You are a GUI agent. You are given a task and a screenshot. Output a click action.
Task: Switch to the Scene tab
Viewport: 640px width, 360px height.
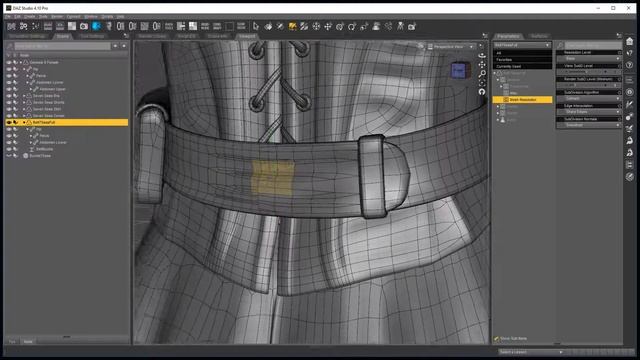click(62, 36)
